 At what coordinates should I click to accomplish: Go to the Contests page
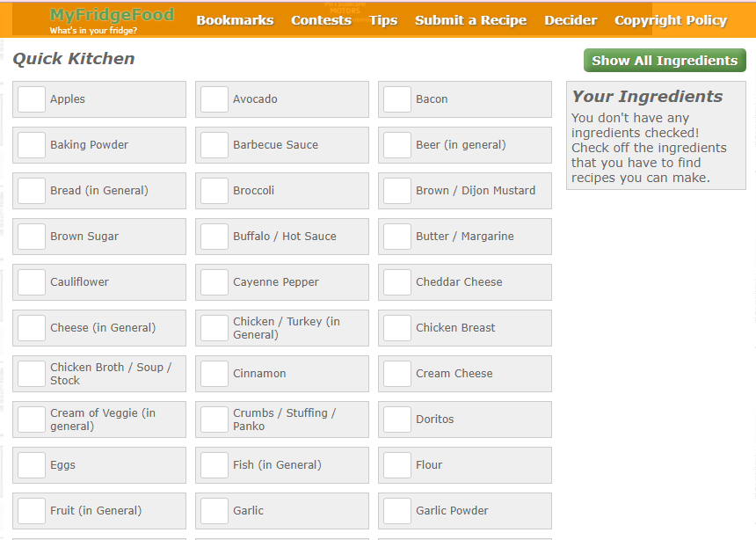[x=321, y=20]
